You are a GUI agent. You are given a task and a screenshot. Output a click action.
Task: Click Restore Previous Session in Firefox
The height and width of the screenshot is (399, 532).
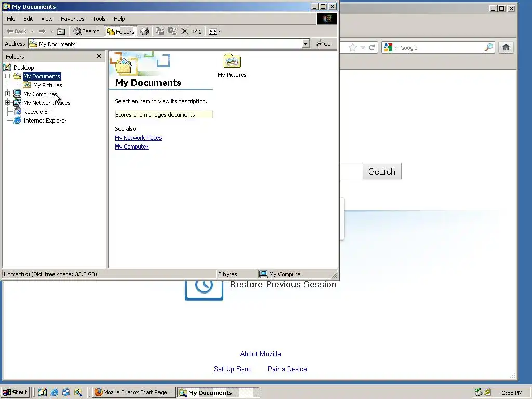[283, 284]
